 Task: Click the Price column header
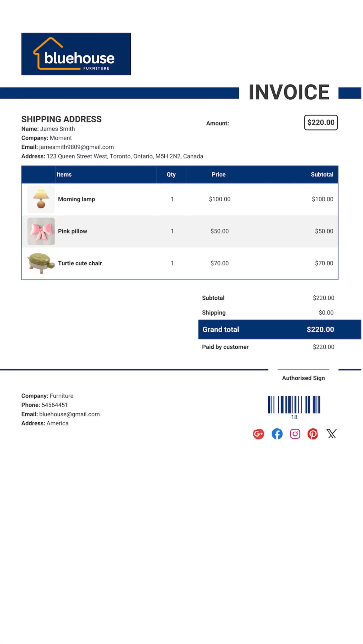click(219, 175)
